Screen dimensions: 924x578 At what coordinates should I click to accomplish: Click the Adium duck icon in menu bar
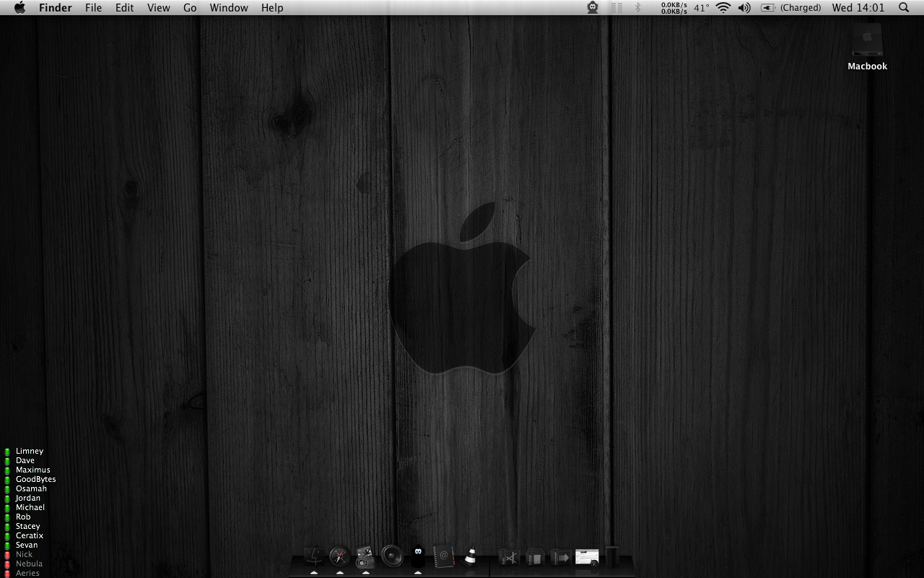tap(593, 7)
